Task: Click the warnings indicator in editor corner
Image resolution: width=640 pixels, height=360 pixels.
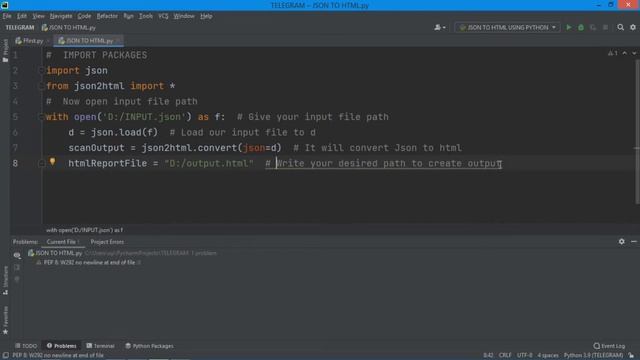Action: coord(612,53)
